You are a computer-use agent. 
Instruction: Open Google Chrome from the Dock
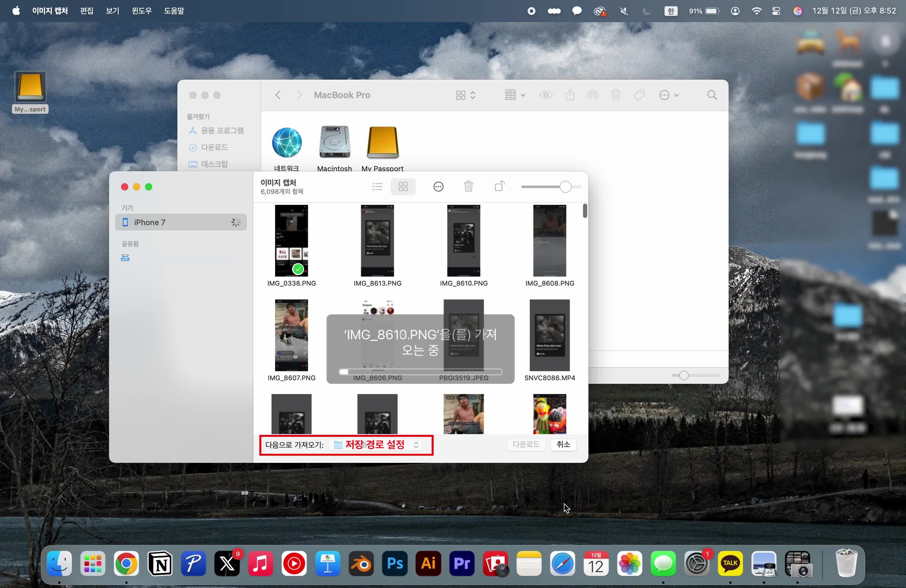[x=126, y=564]
